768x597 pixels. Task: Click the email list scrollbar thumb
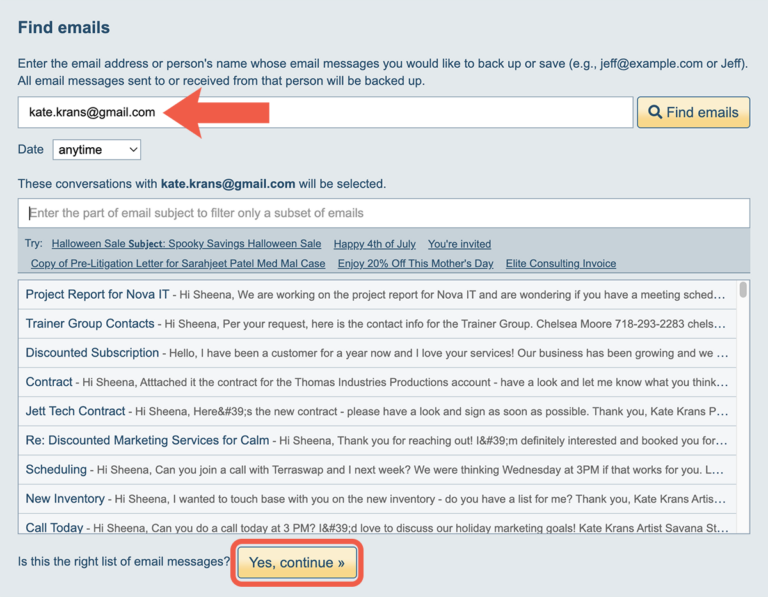click(743, 289)
